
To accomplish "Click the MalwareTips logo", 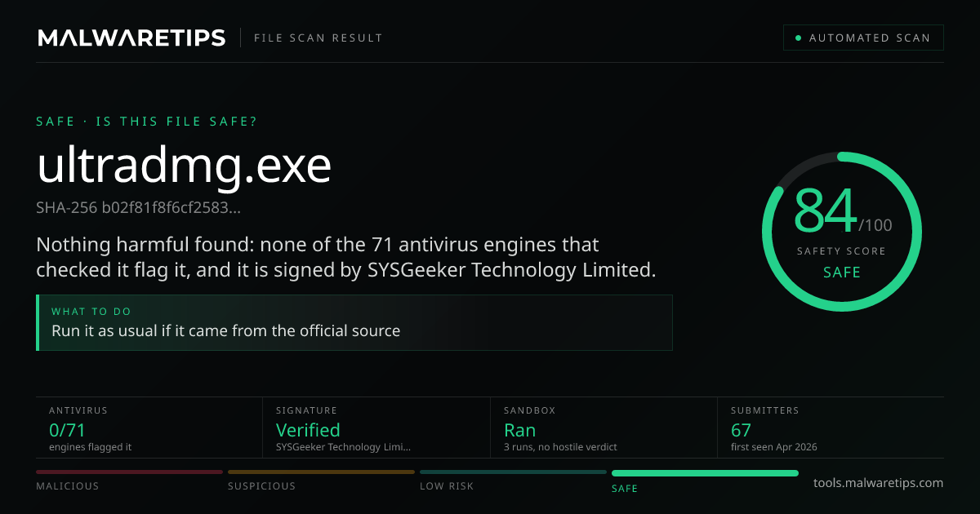I will (131, 38).
